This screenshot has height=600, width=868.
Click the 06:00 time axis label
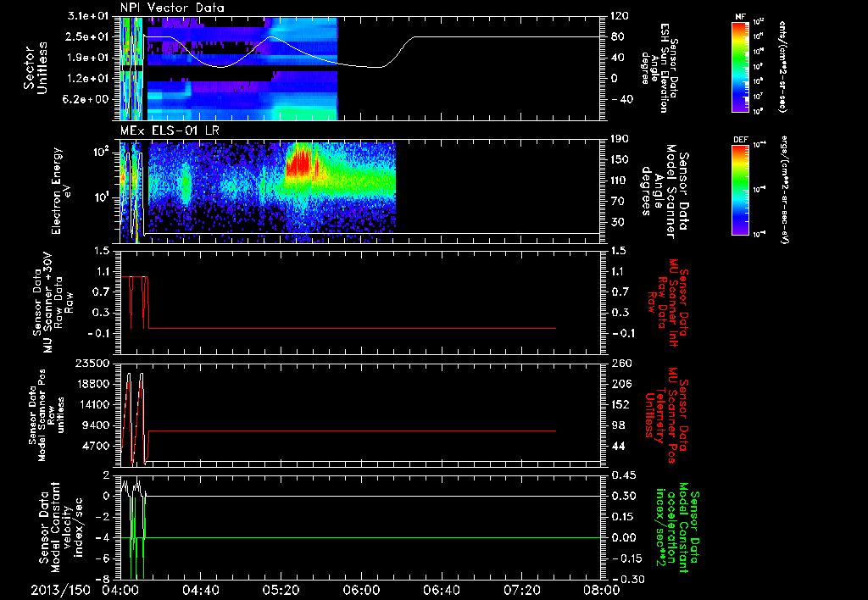(x=361, y=590)
